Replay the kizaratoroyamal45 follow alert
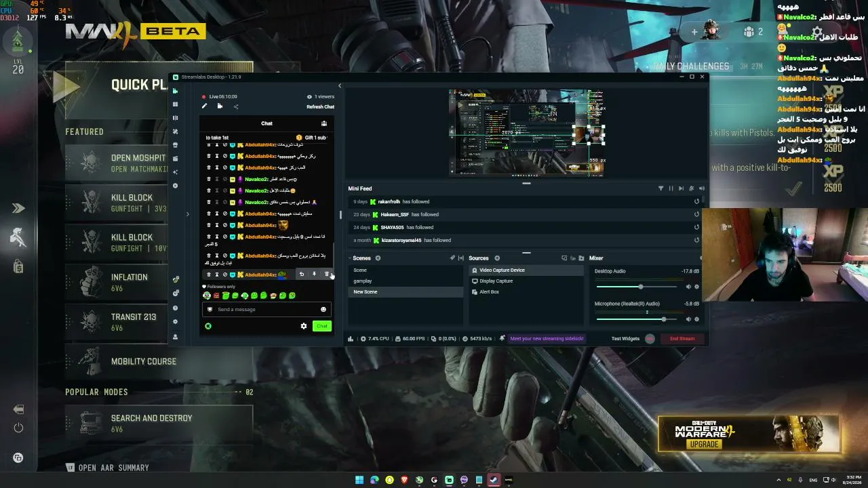This screenshot has height=488, width=868. click(696, 240)
